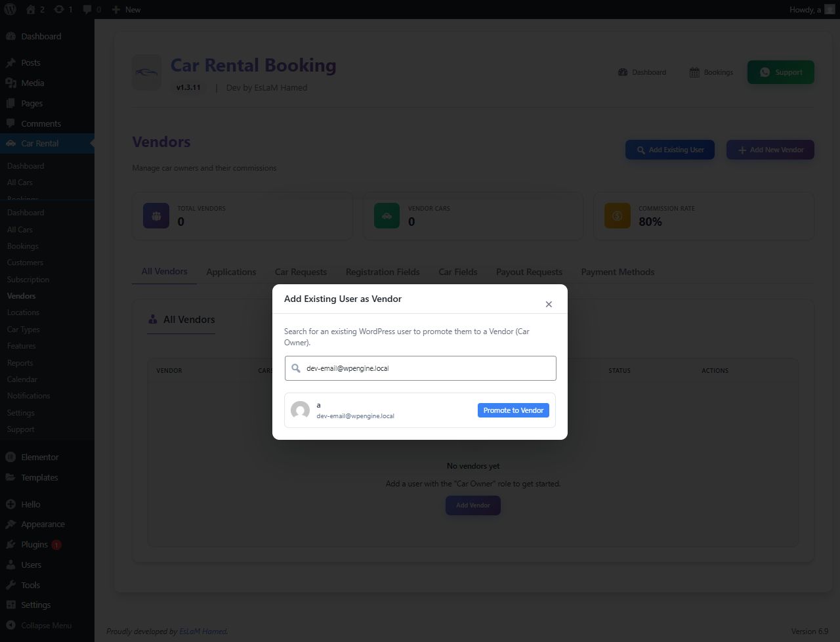Close the Add Existing User dialog
The height and width of the screenshot is (642, 840).
[549, 304]
